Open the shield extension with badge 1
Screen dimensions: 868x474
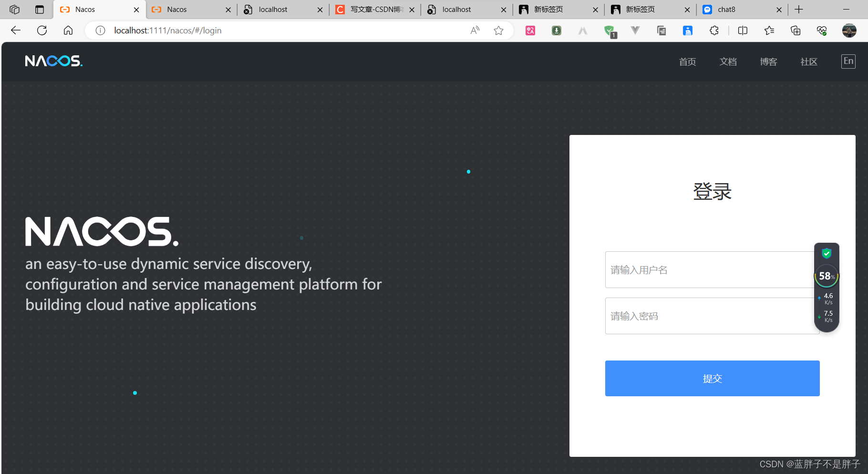point(610,31)
